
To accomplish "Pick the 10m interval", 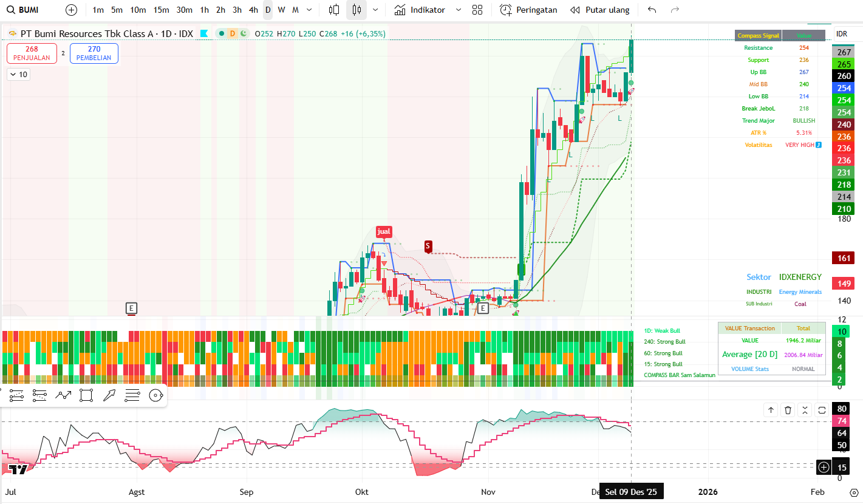I will 138,10.
